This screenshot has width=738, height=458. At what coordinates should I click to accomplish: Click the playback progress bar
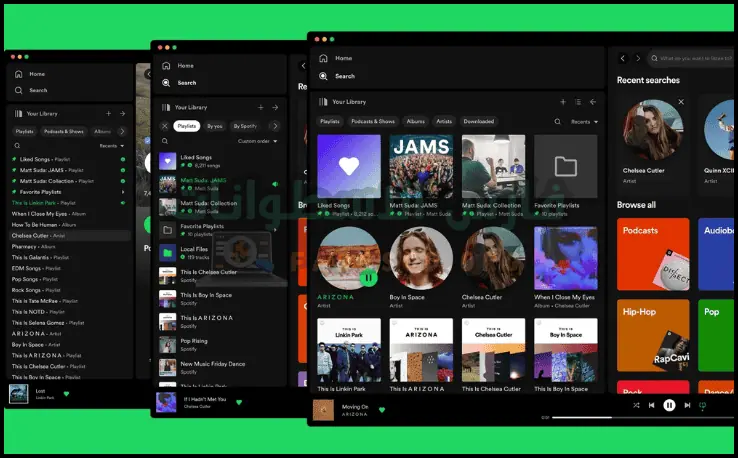600,417
